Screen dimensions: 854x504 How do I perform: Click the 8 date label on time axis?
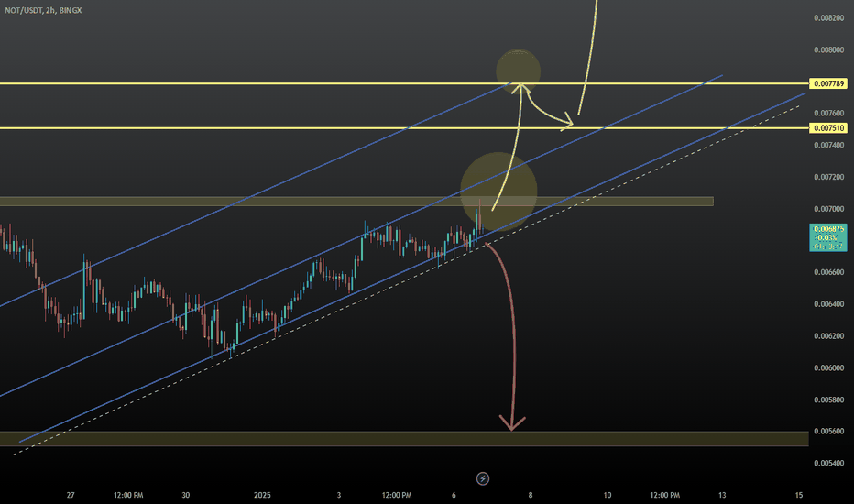pyautogui.click(x=531, y=495)
